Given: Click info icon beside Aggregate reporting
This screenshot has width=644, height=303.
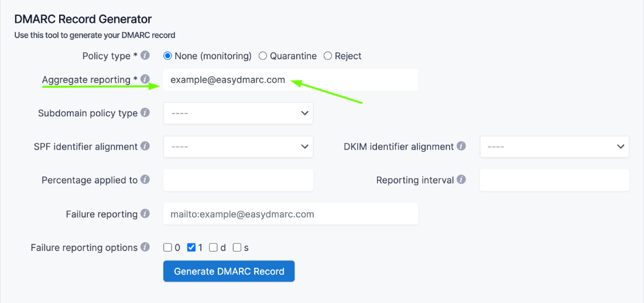Looking at the screenshot, I should pyautogui.click(x=145, y=79).
